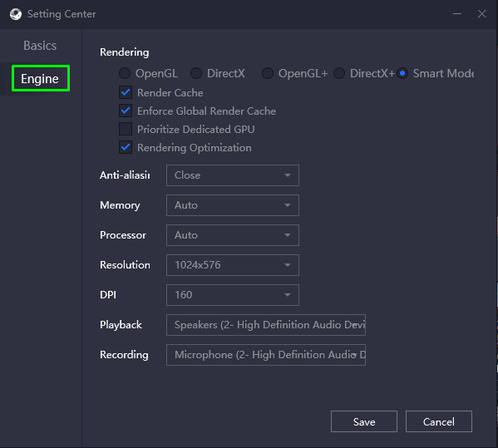Toggle Enforce Global Render Cache
Screen dimensions: 498x448
click(126, 111)
